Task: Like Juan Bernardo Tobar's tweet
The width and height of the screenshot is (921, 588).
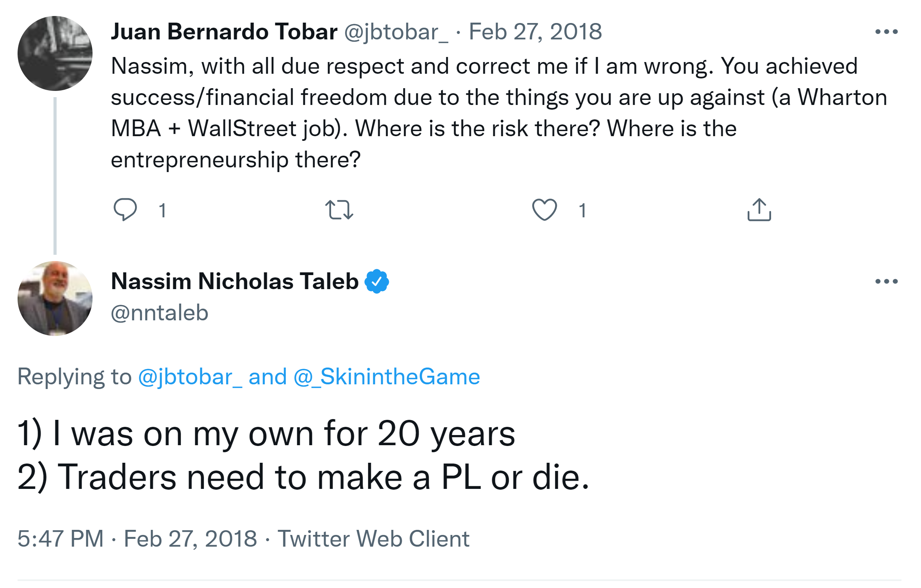Action: (x=544, y=210)
